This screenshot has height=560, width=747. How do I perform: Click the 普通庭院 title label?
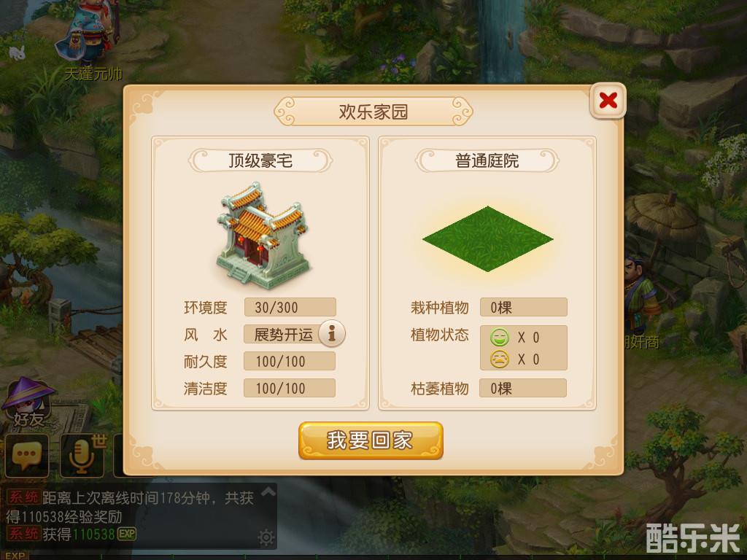tap(487, 160)
